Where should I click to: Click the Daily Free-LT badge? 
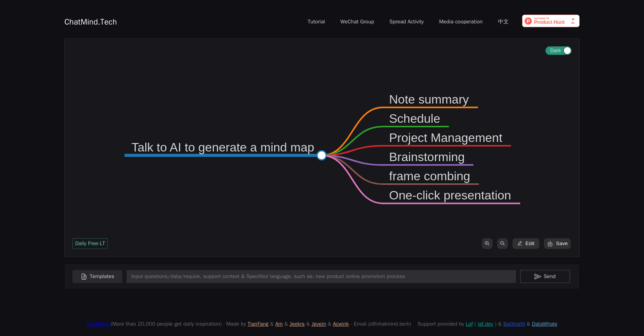click(x=90, y=243)
